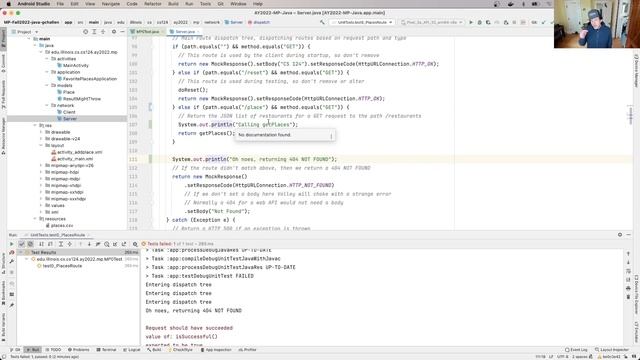Expand all test results in Run panel
The image size is (640, 360).
[61, 244]
